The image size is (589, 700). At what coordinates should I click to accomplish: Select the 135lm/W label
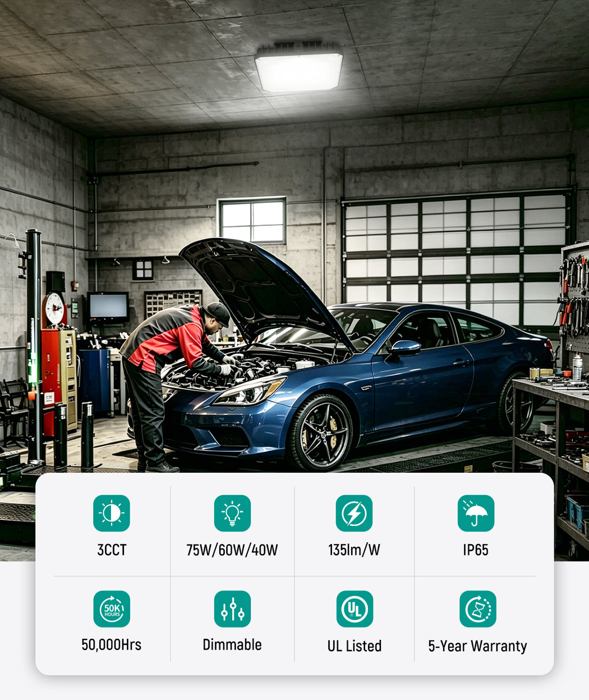354,550
